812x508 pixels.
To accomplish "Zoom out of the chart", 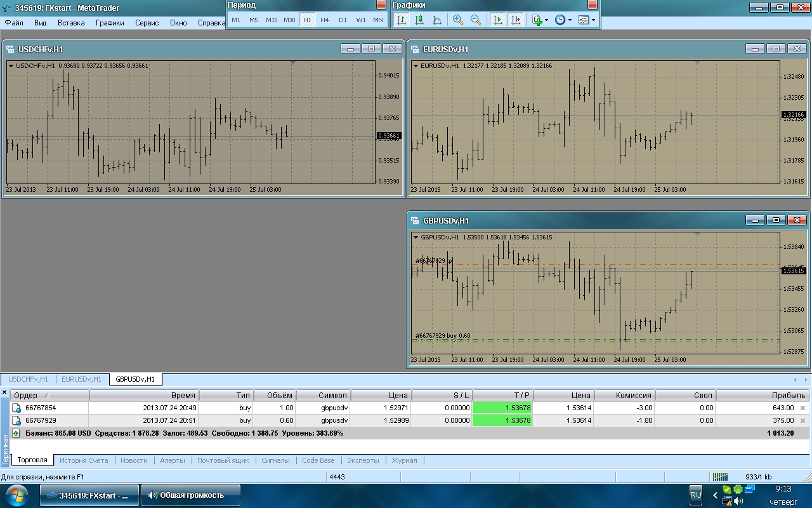I will click(x=476, y=20).
